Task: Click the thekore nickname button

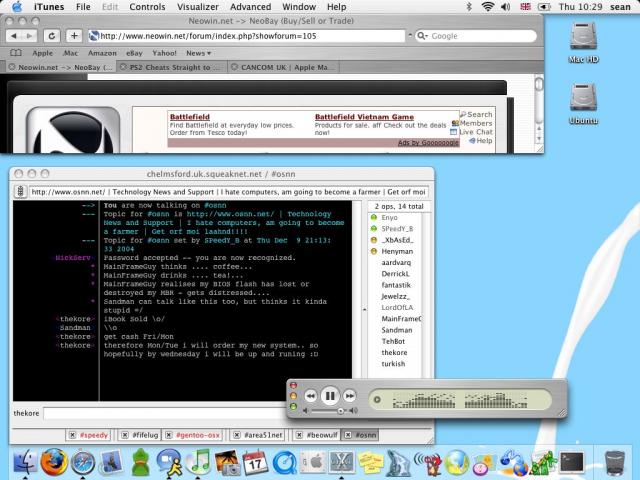Action: tap(26, 413)
